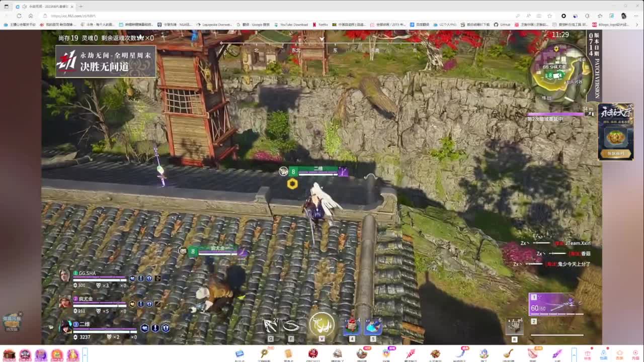Activate the golden V ultimate skill icon
The height and width of the screenshot is (362, 644).
click(x=322, y=324)
